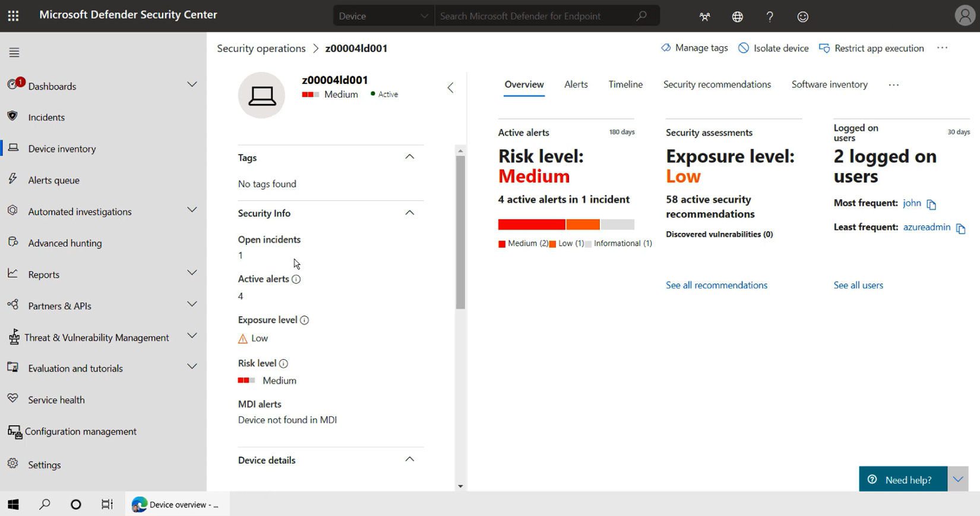Click the Device inventory laptop icon
The width and height of the screenshot is (980, 516).
(x=13, y=147)
